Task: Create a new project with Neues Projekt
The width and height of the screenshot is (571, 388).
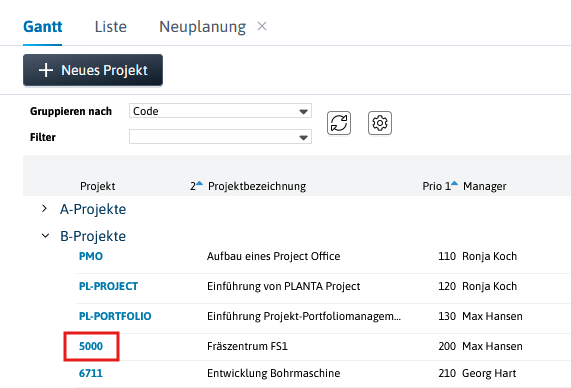Action: (93, 70)
